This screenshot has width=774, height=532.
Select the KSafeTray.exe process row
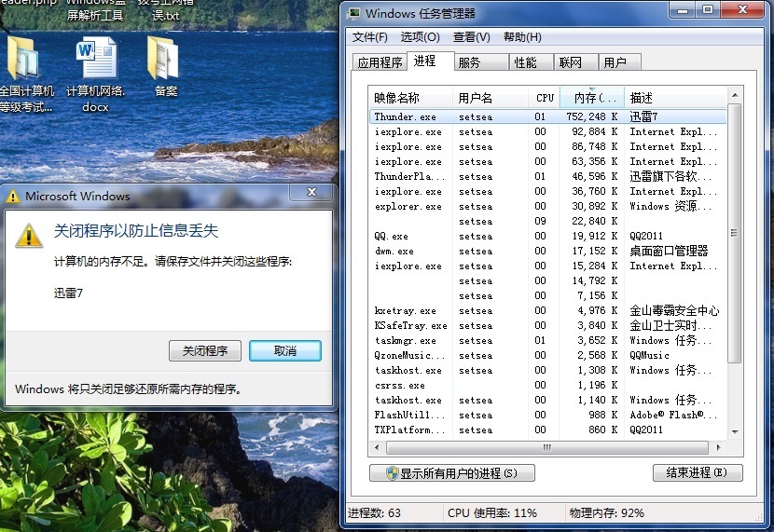pyautogui.click(x=547, y=325)
